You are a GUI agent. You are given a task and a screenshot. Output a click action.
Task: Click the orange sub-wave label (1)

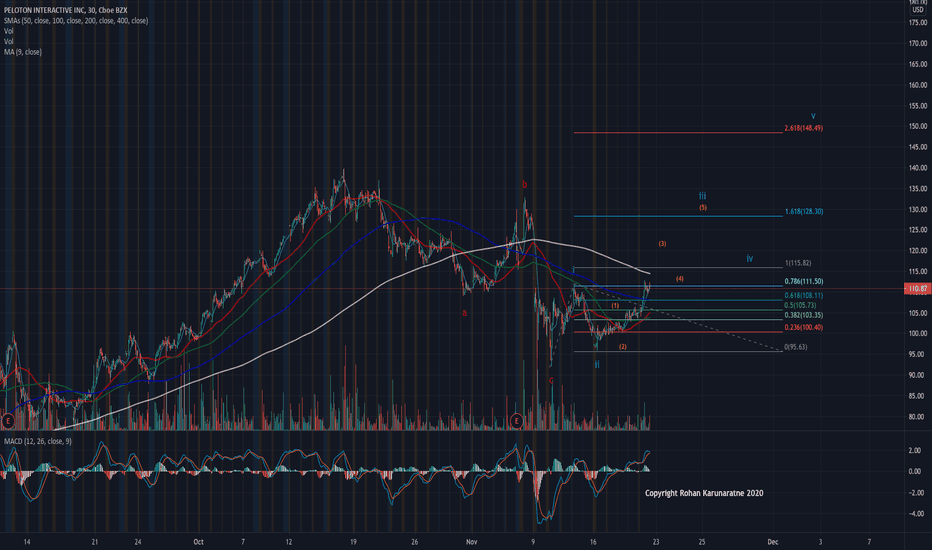[615, 306]
